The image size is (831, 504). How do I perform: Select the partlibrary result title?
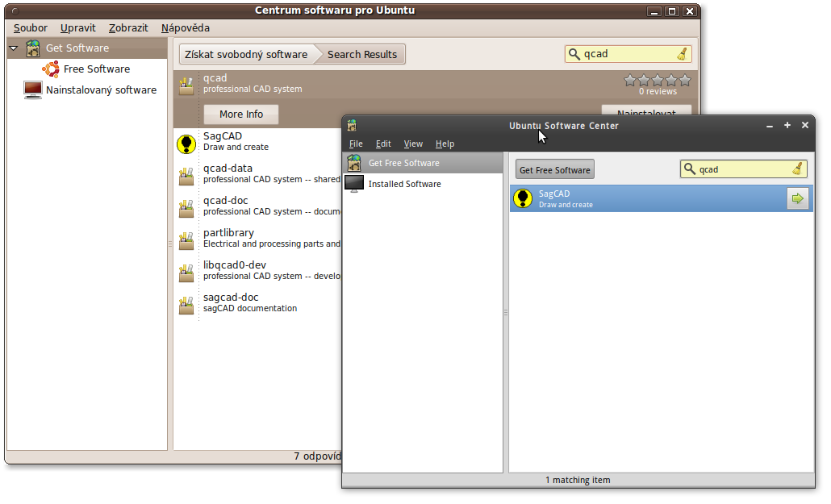[x=228, y=233]
